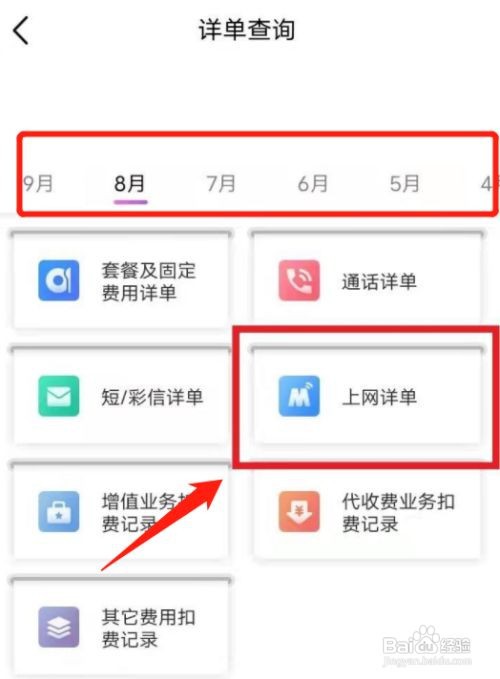Screen dimensions: 500x679
Task: Switch to the 7月 tab
Action: [221, 184]
